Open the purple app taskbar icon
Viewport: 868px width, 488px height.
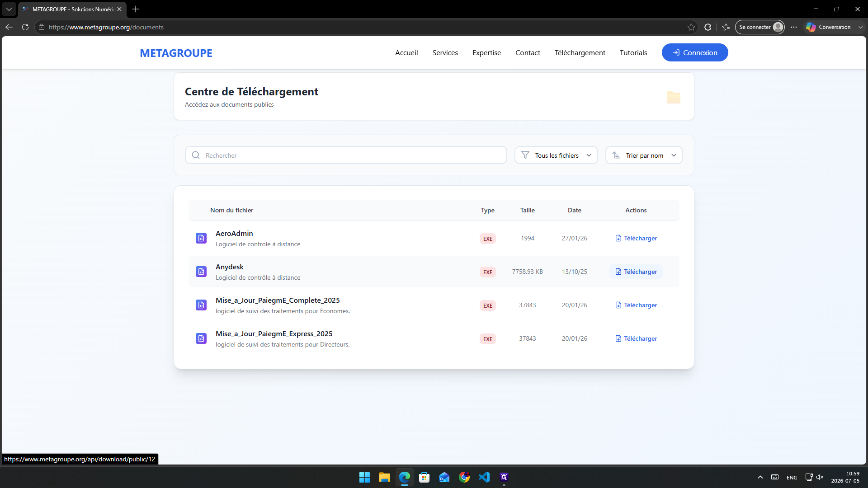pos(504,477)
